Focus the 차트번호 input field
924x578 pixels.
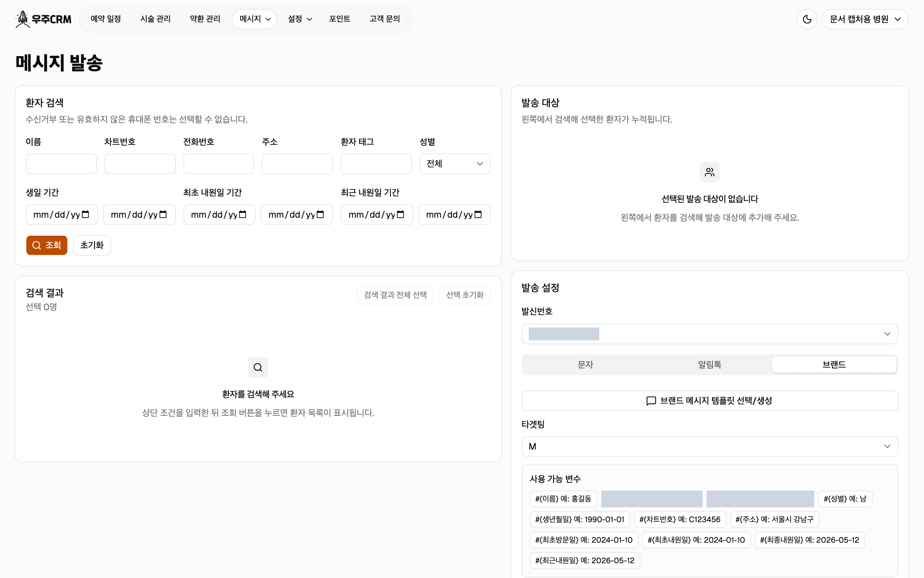(x=140, y=164)
